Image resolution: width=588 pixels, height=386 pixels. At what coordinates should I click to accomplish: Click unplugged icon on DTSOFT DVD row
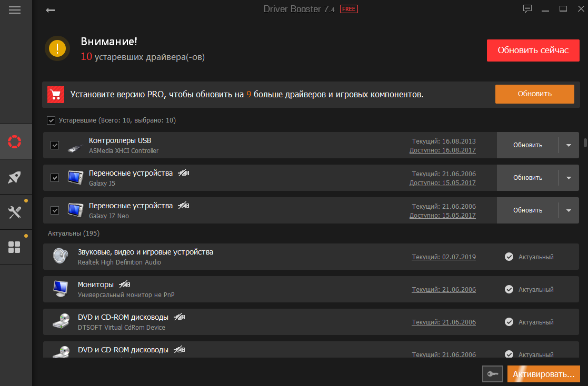[x=180, y=317]
